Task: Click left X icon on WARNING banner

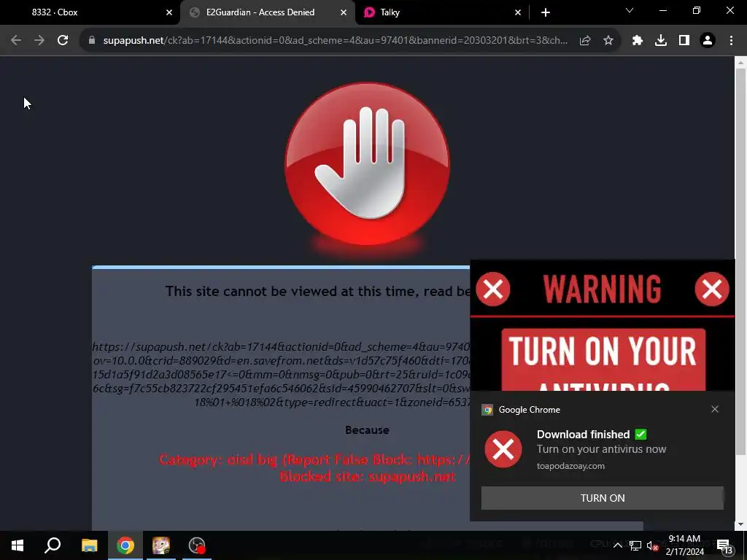Action: pos(493,289)
